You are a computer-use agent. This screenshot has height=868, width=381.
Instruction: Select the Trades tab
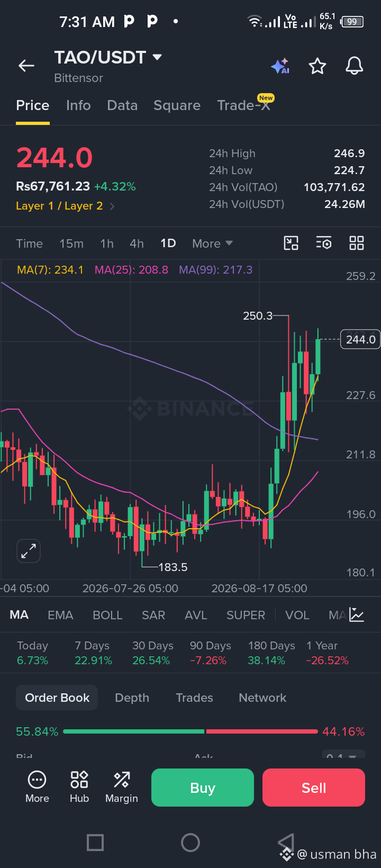pyautogui.click(x=194, y=698)
